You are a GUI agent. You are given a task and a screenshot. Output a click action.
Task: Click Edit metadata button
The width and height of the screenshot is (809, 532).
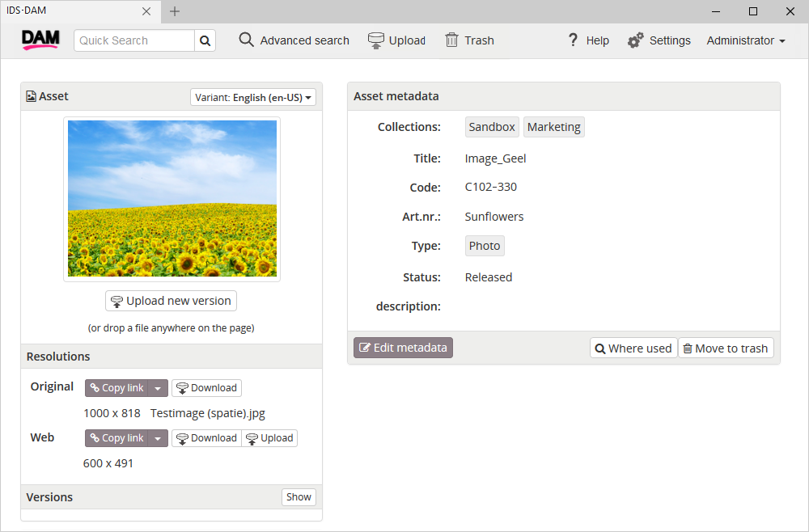pyautogui.click(x=403, y=348)
